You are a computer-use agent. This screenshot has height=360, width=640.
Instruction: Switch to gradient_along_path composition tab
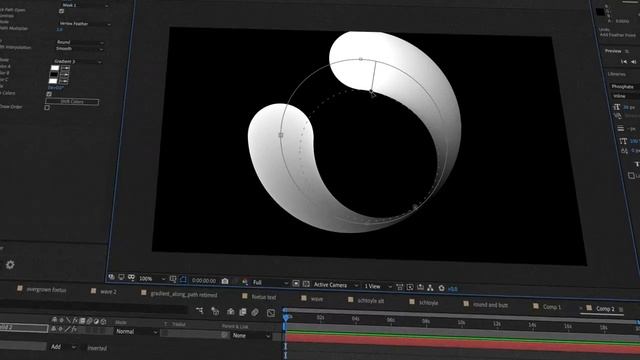pos(184,294)
